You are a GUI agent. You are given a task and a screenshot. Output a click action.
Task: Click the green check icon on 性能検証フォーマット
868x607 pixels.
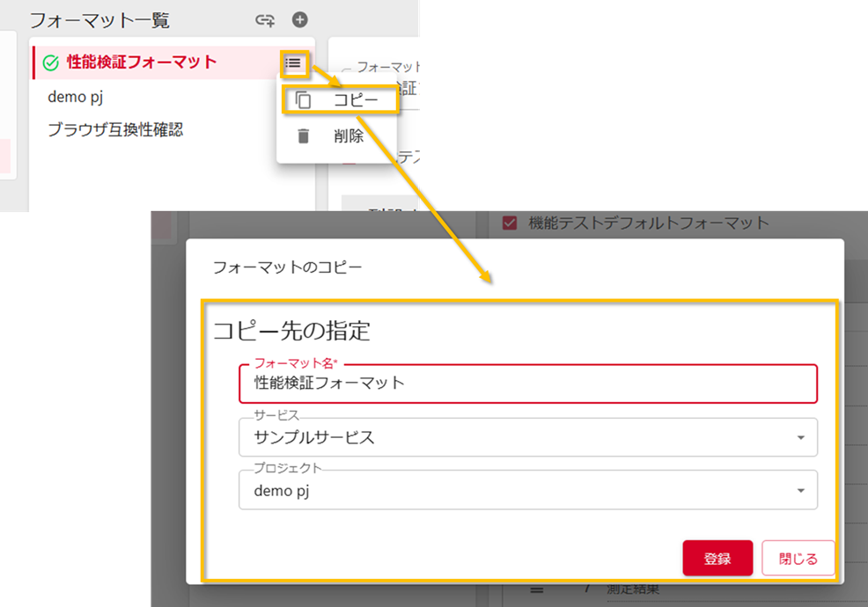49,63
